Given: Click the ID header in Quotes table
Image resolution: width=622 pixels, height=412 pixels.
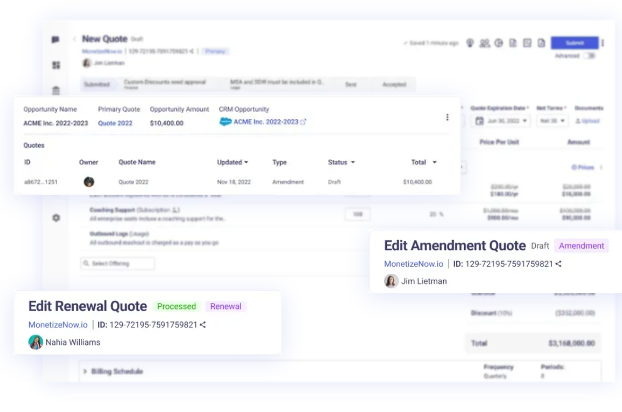Looking at the screenshot, I should point(27,162).
